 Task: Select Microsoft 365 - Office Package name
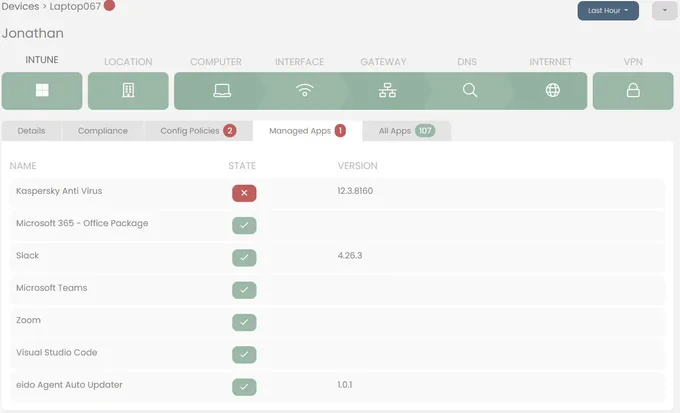(x=82, y=223)
